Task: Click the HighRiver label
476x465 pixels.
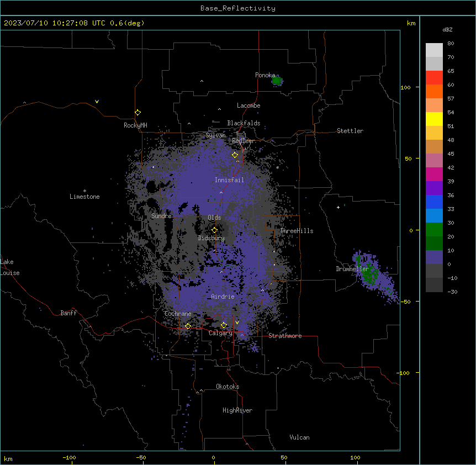Action: [x=237, y=410]
